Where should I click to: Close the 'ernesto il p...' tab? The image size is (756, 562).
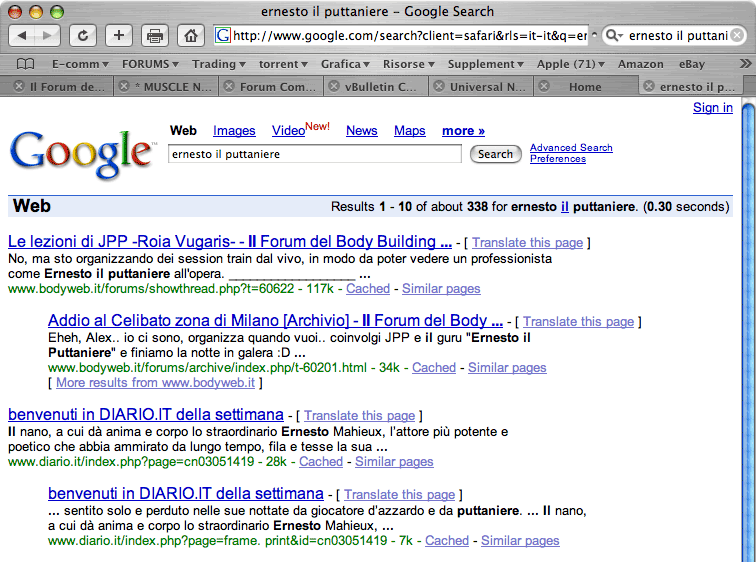(649, 87)
